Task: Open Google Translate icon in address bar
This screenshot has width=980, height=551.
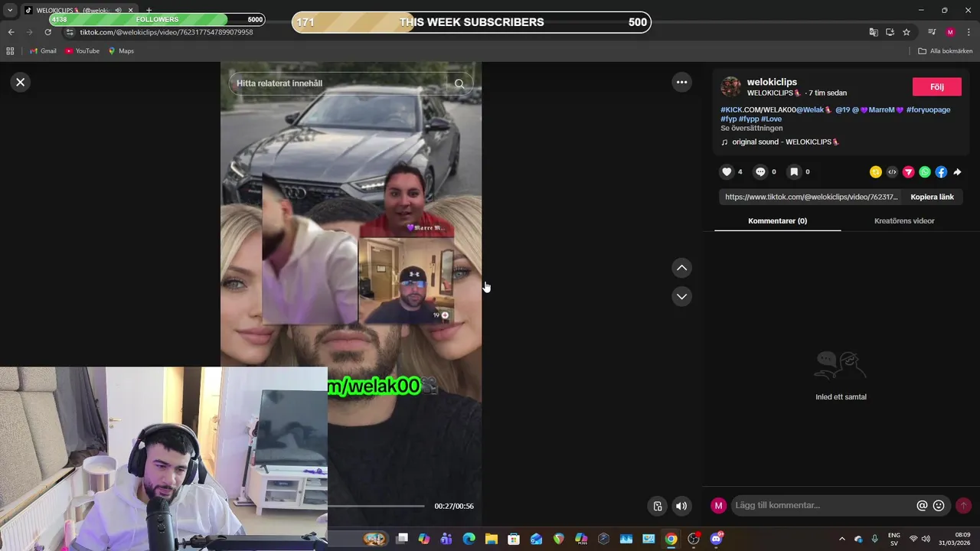Action: (873, 32)
